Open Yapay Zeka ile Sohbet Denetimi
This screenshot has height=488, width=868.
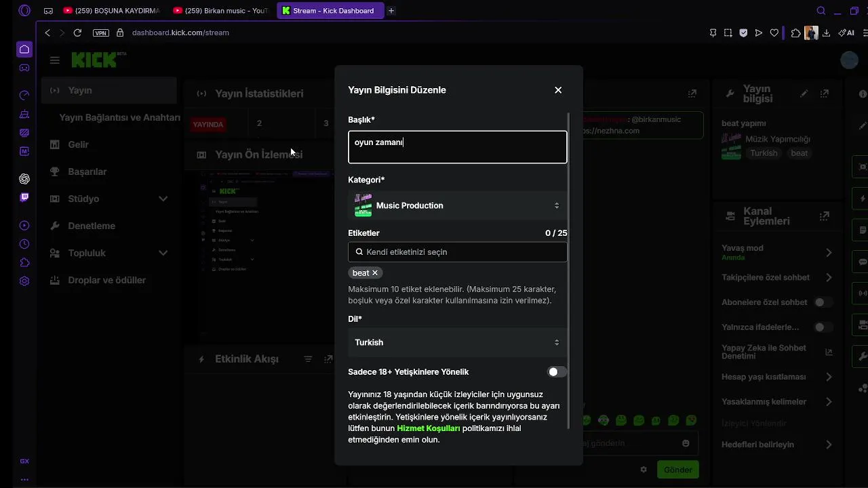777,352
